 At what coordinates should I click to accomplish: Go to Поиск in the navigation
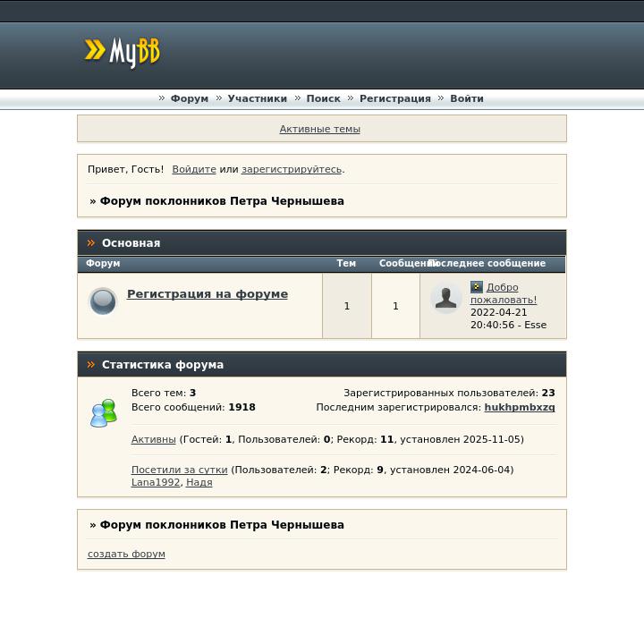[x=323, y=98]
